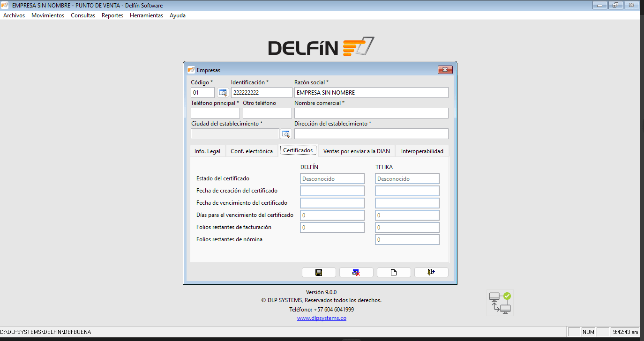Viewport: 644px width, 341px height.
Task: Click the NUM indicator in the status bar
Action: [x=588, y=332]
